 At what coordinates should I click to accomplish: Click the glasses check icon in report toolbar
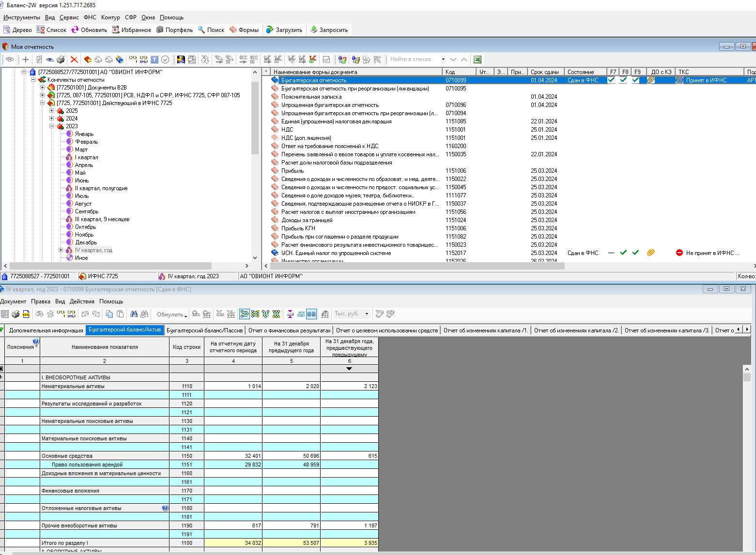(x=133, y=60)
